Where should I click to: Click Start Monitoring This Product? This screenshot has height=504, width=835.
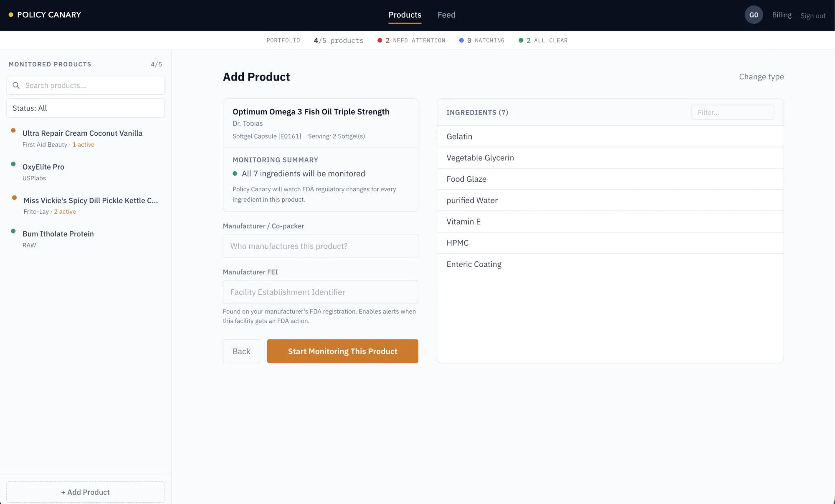coord(342,351)
